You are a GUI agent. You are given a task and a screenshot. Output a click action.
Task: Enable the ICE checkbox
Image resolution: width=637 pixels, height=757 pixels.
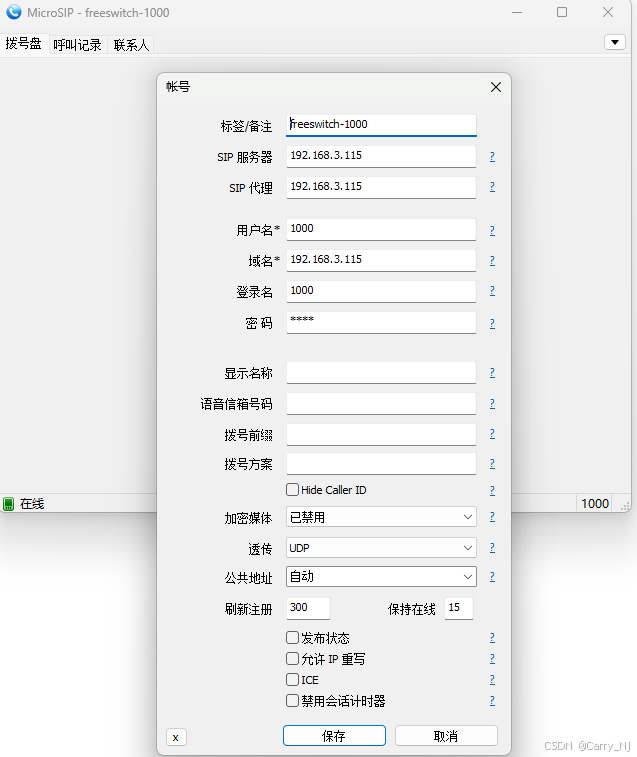(x=292, y=680)
